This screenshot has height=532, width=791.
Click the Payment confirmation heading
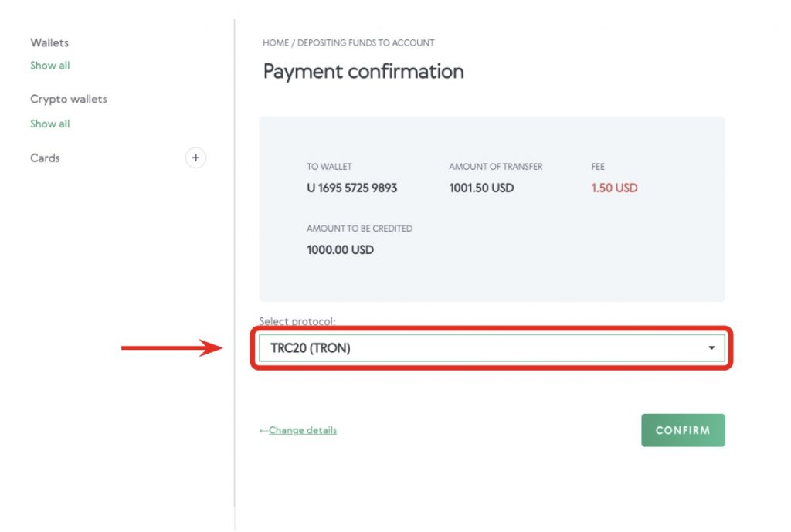click(x=363, y=72)
